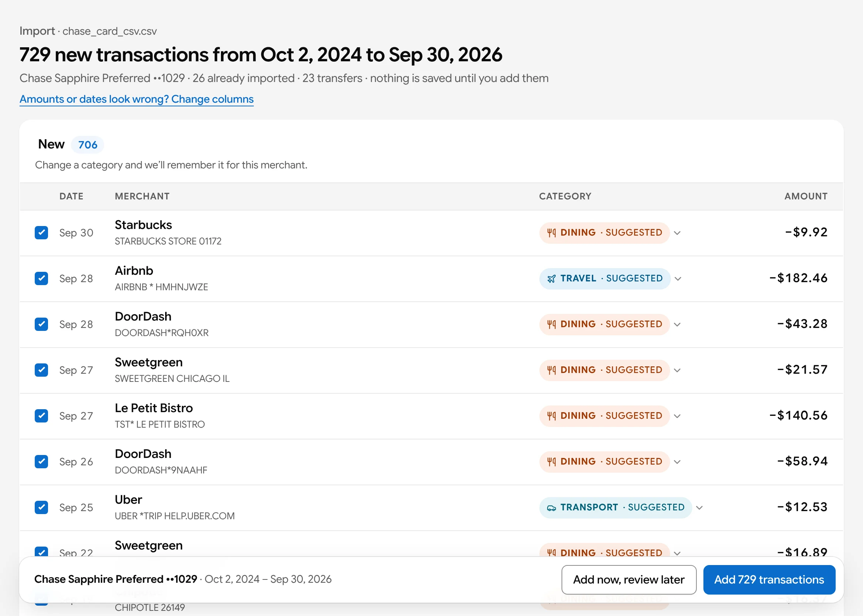Open Amounts or dates look wrong link
The height and width of the screenshot is (616, 863).
[137, 99]
